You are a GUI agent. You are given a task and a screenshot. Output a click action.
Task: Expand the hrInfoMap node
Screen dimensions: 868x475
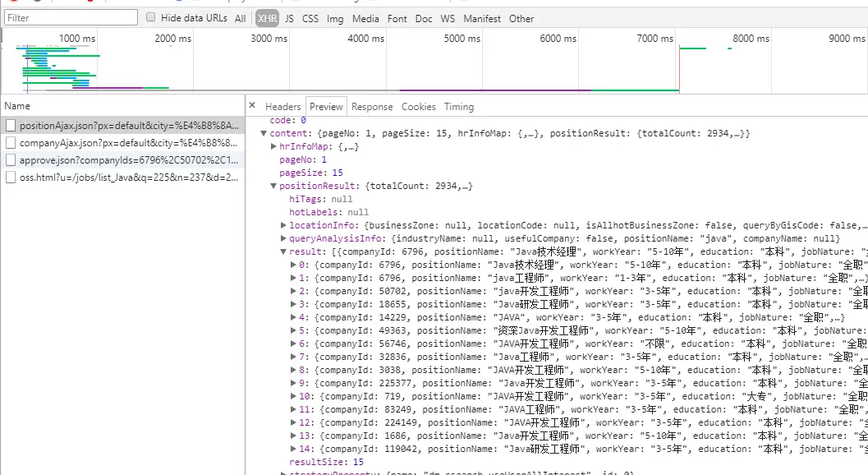coord(273,146)
